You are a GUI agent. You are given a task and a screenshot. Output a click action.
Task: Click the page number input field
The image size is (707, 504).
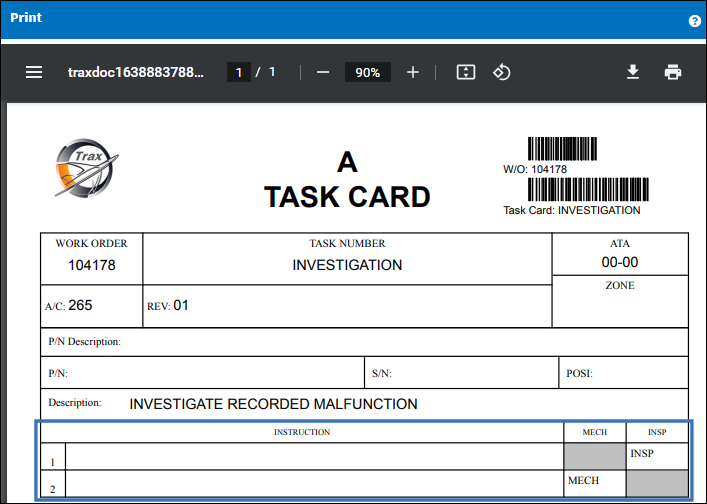coord(239,72)
